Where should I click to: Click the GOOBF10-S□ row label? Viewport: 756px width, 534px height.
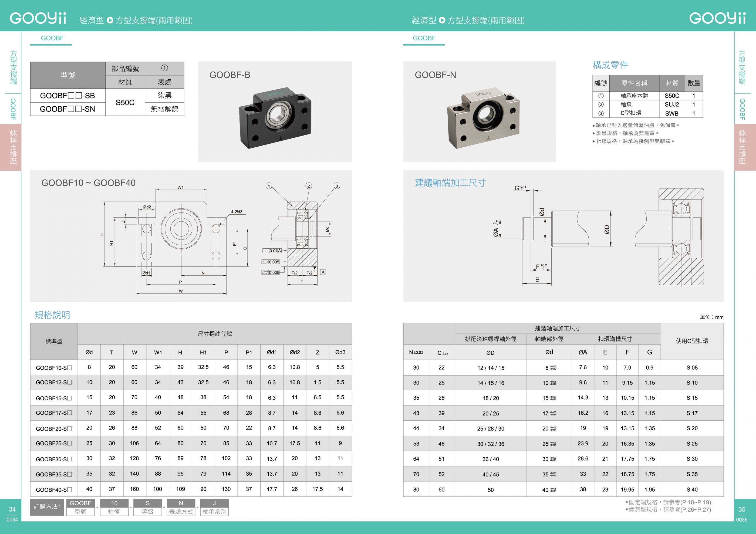[x=54, y=368]
